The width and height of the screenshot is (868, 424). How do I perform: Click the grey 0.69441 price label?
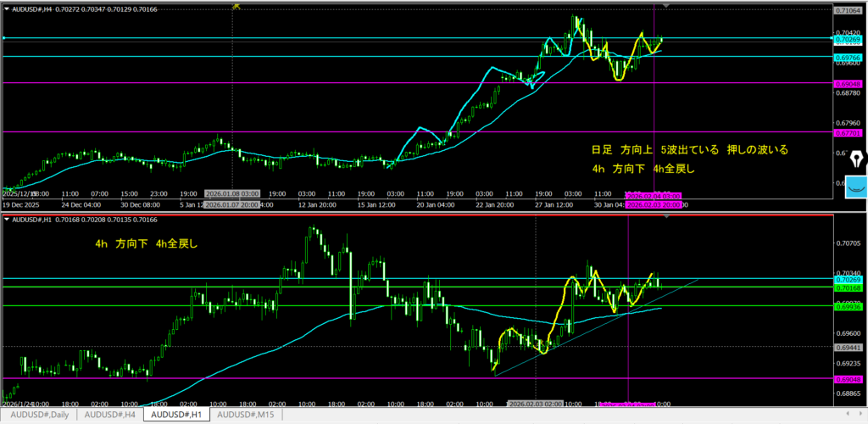click(848, 348)
